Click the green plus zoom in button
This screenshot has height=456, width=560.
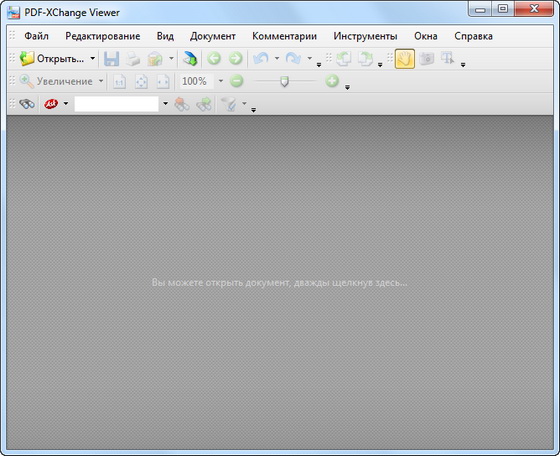[x=332, y=81]
